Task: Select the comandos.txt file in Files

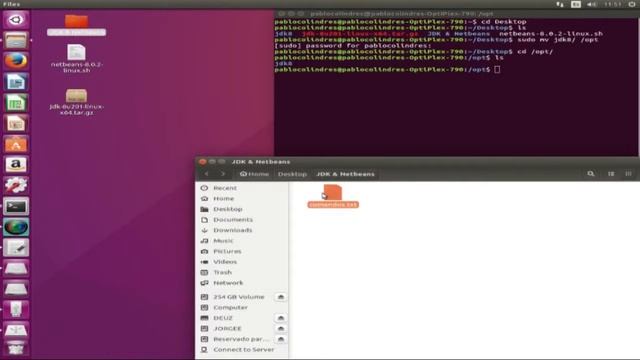Action: point(333,196)
